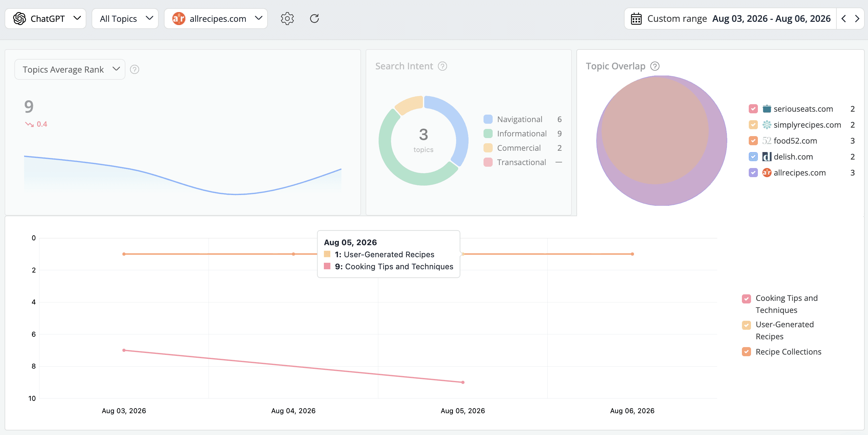Click the Custom range date selector
This screenshot has width=868, height=435.
[730, 19]
